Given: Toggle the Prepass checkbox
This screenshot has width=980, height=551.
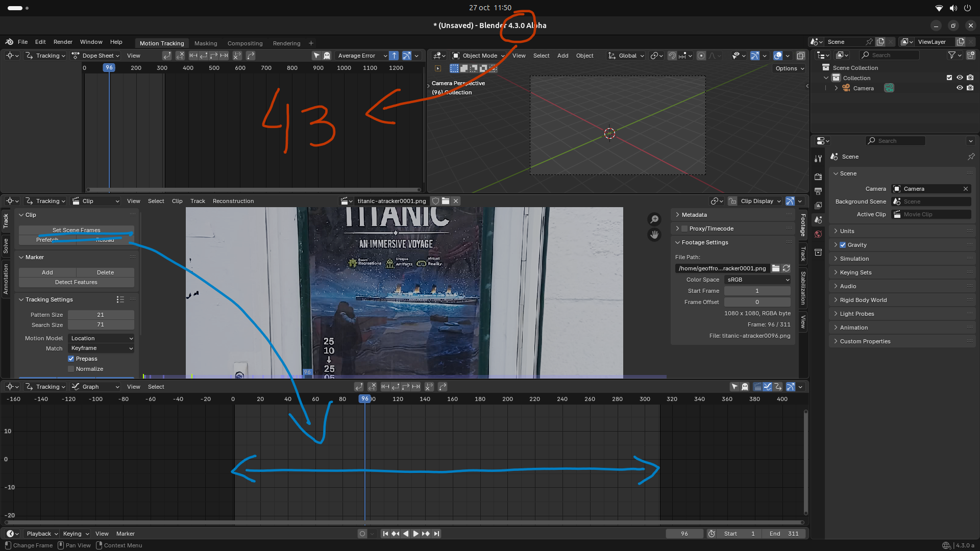Looking at the screenshot, I should pos(71,359).
